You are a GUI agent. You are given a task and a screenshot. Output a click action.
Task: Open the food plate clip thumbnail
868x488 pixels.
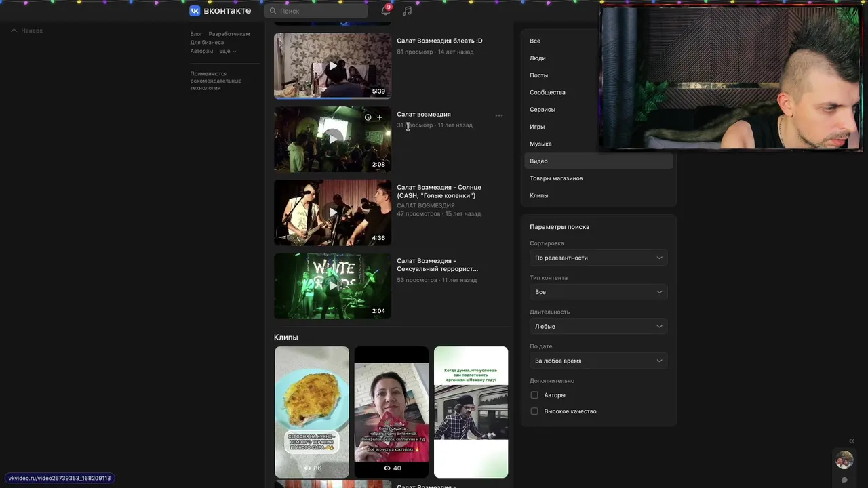(312, 412)
